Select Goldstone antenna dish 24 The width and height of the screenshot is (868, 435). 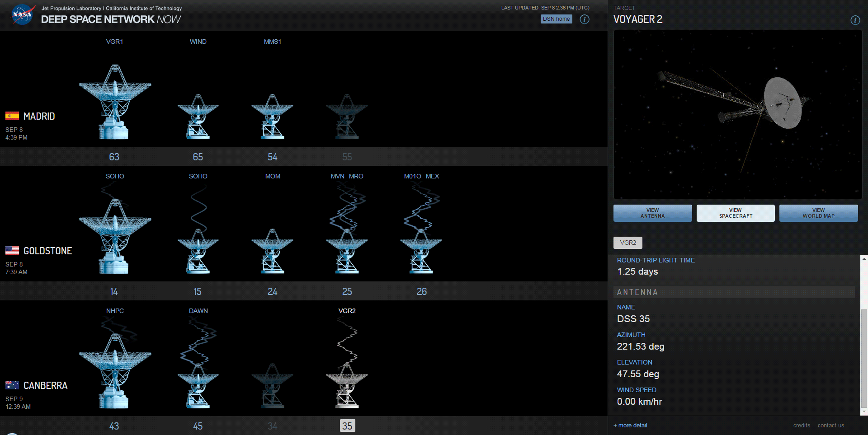(272, 251)
